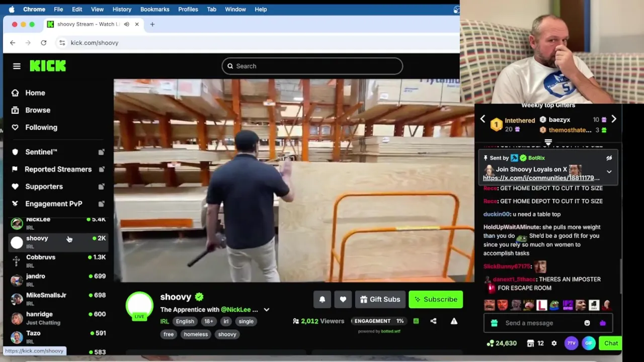Show next top gifters
The image size is (644, 362).
pos(613,119)
